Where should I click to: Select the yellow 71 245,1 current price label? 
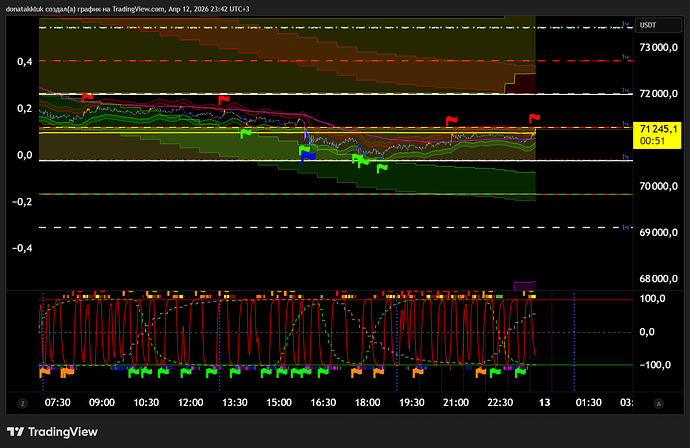click(657, 135)
